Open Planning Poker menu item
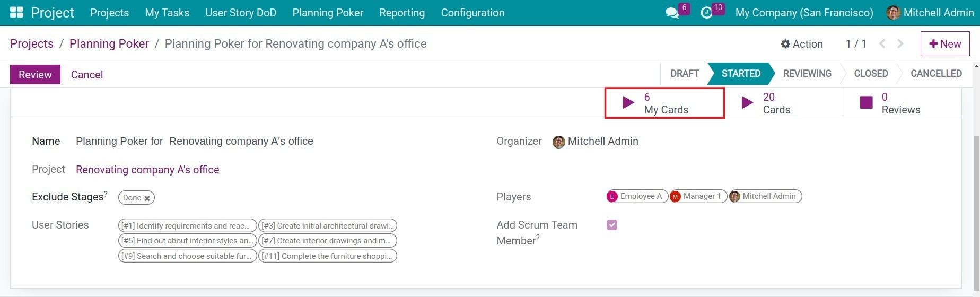 (328, 13)
